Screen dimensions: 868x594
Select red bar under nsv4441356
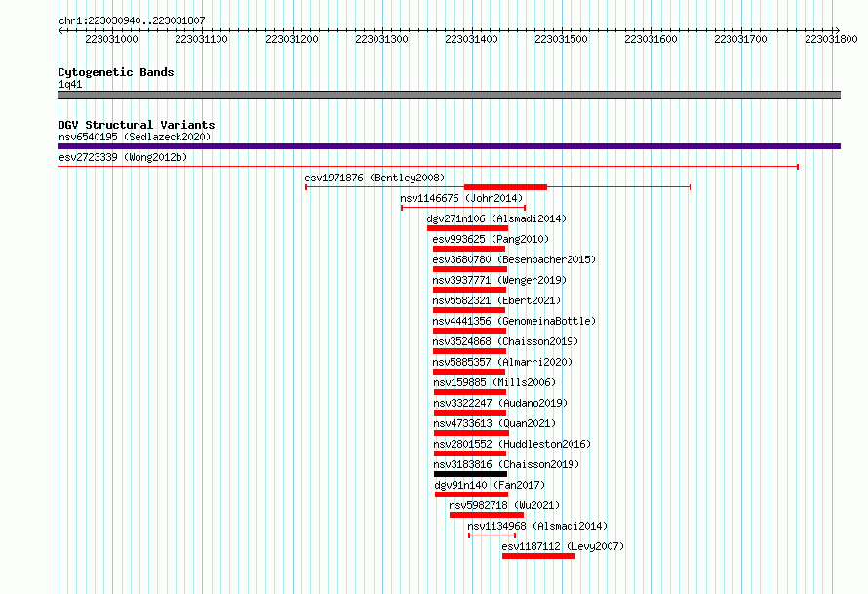coord(469,331)
